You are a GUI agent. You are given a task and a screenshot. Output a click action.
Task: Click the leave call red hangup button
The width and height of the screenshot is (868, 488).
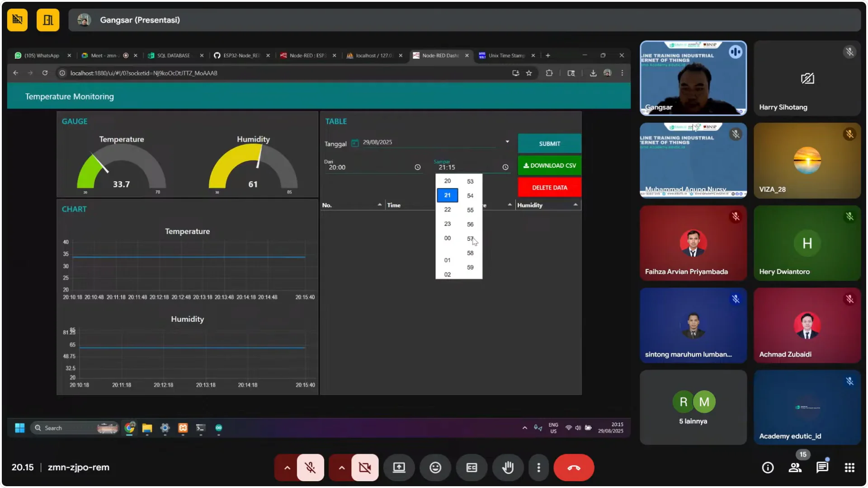click(x=574, y=468)
